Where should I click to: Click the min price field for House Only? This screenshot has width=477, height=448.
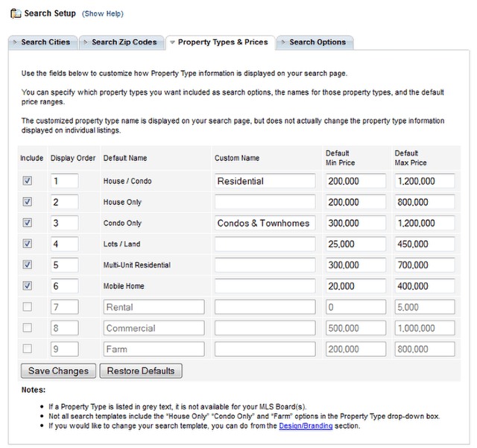(x=356, y=202)
